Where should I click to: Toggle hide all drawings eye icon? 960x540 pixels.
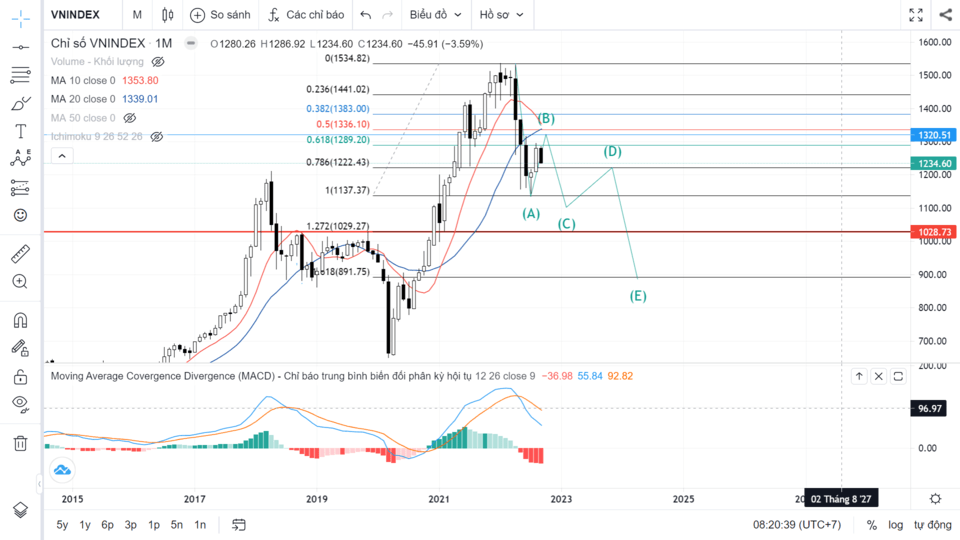point(20,403)
